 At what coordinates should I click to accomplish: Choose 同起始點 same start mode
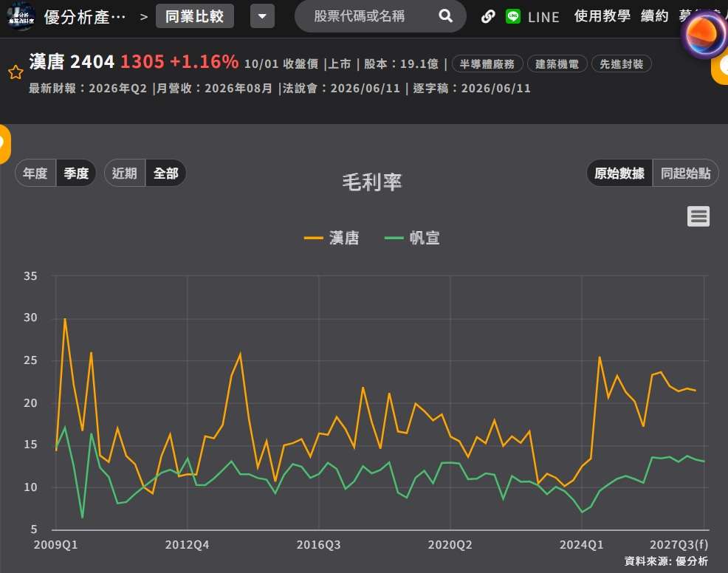pyautogui.click(x=686, y=174)
